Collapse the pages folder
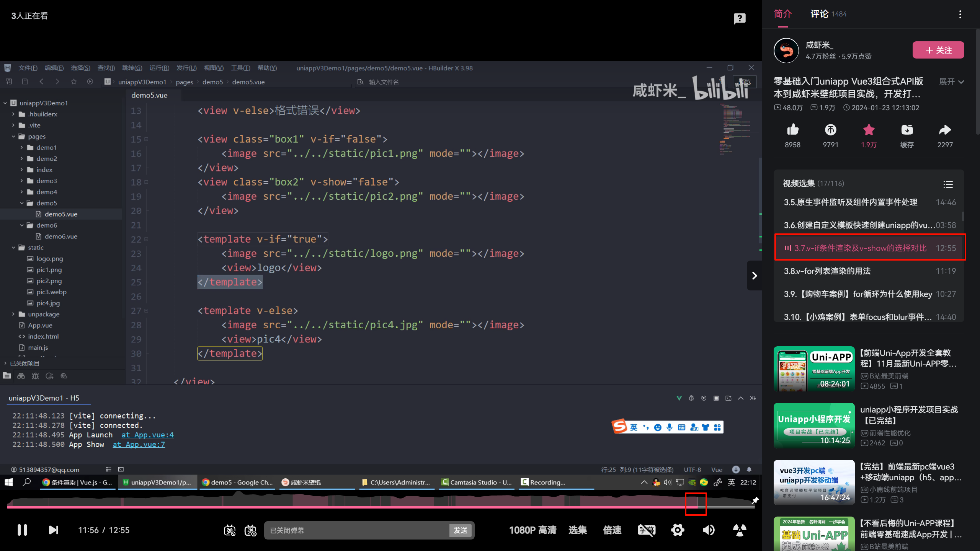The width and height of the screenshot is (980, 551). click(x=13, y=136)
